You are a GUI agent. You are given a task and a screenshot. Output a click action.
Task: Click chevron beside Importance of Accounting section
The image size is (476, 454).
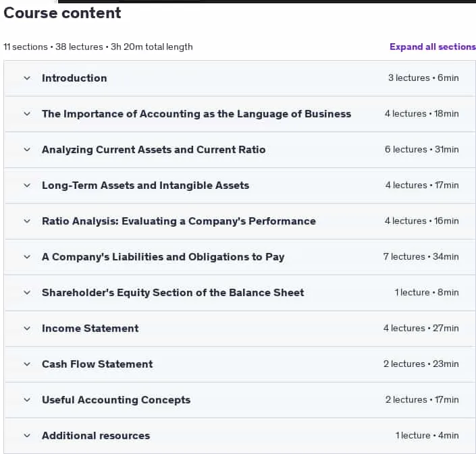coord(27,114)
